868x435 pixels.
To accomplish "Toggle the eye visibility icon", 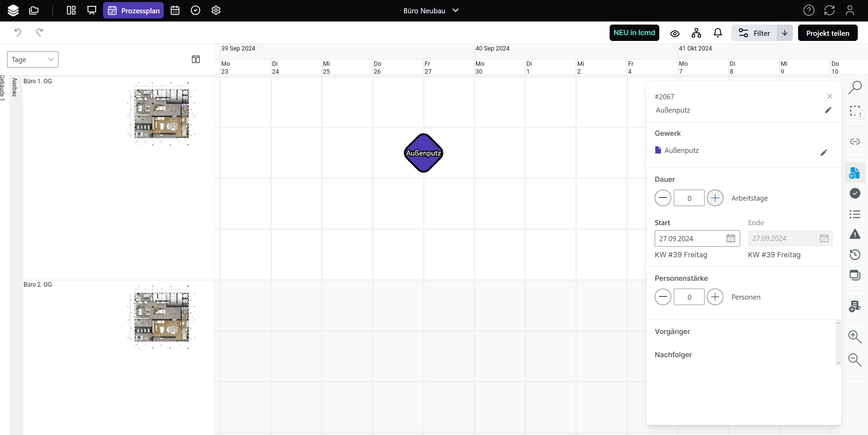I will [675, 33].
